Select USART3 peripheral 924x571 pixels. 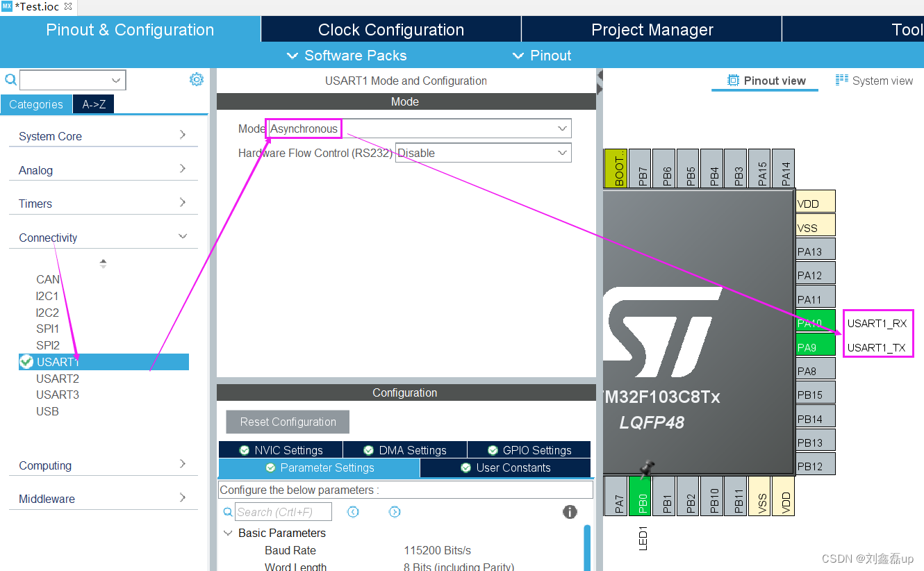coord(58,395)
